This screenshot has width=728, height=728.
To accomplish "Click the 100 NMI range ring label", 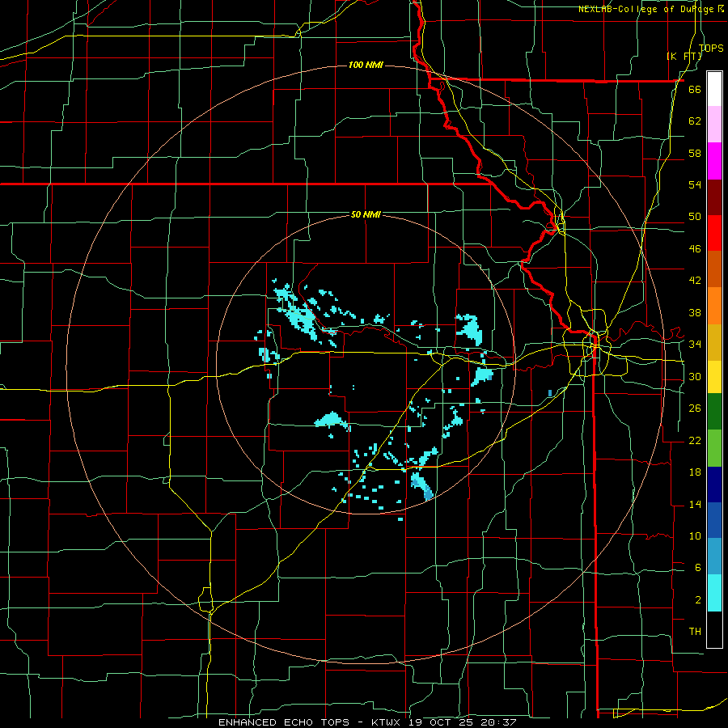I will click(x=366, y=65).
